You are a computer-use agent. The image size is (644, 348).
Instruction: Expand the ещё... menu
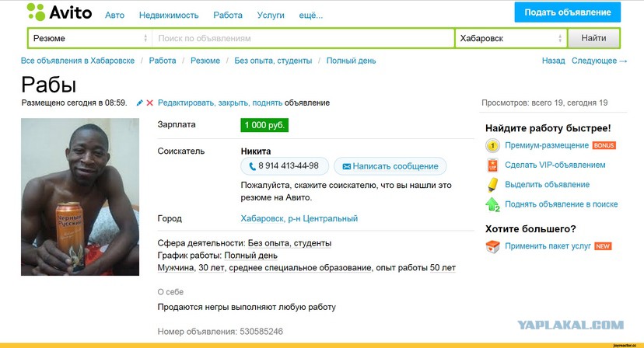(311, 16)
